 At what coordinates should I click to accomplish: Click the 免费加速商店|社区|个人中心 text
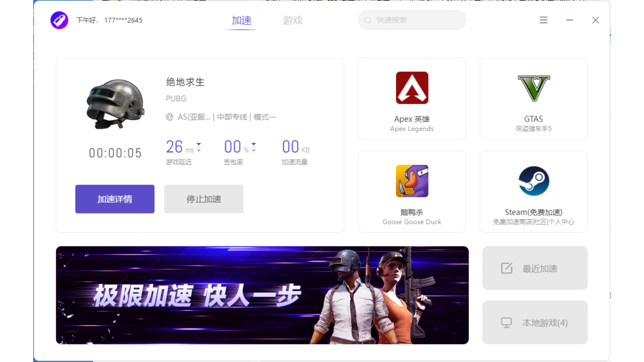click(x=534, y=222)
